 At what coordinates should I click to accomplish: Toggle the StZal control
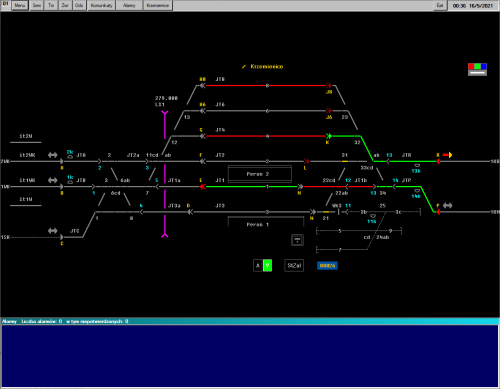(x=294, y=266)
